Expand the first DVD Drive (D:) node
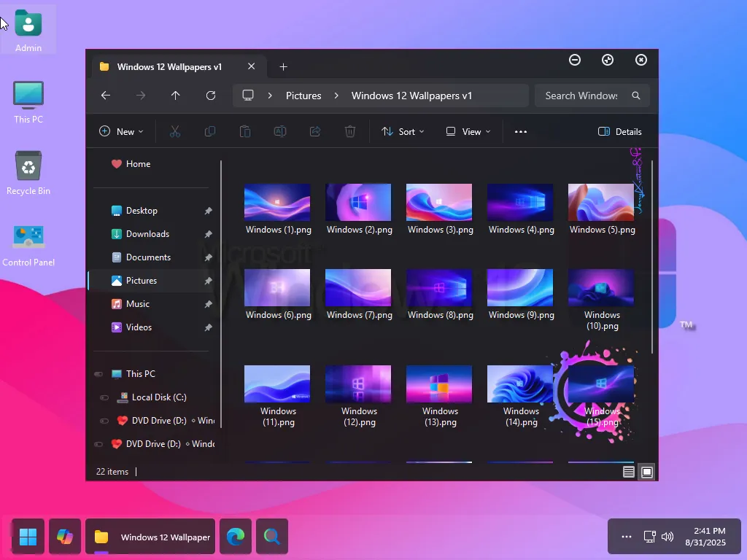 click(x=104, y=421)
